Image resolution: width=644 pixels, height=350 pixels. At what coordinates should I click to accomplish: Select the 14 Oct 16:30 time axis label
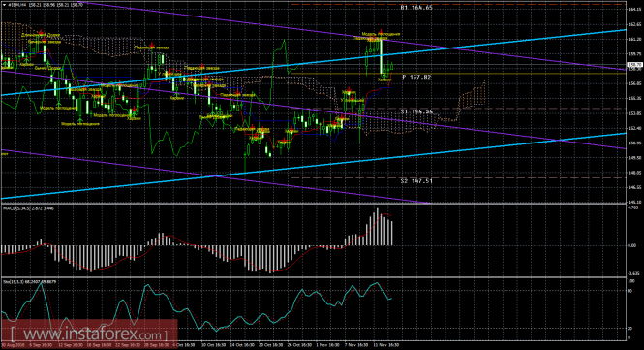tap(243, 345)
